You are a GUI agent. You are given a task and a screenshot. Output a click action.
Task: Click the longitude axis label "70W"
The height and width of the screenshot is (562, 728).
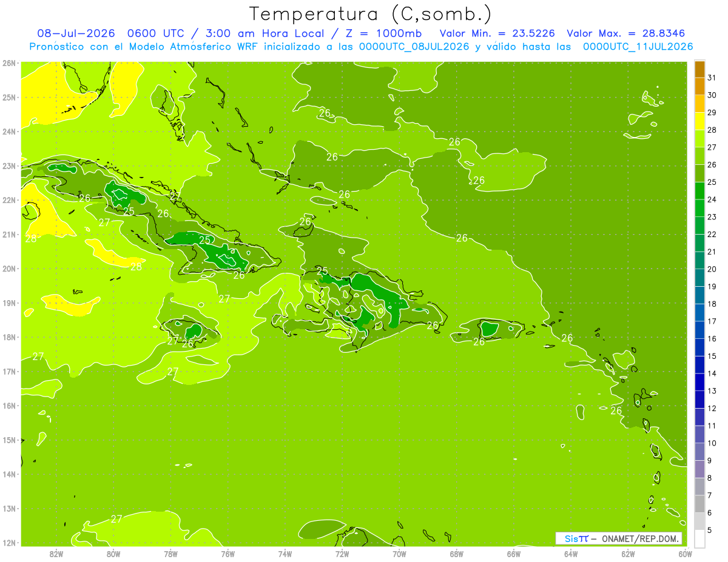399,553
